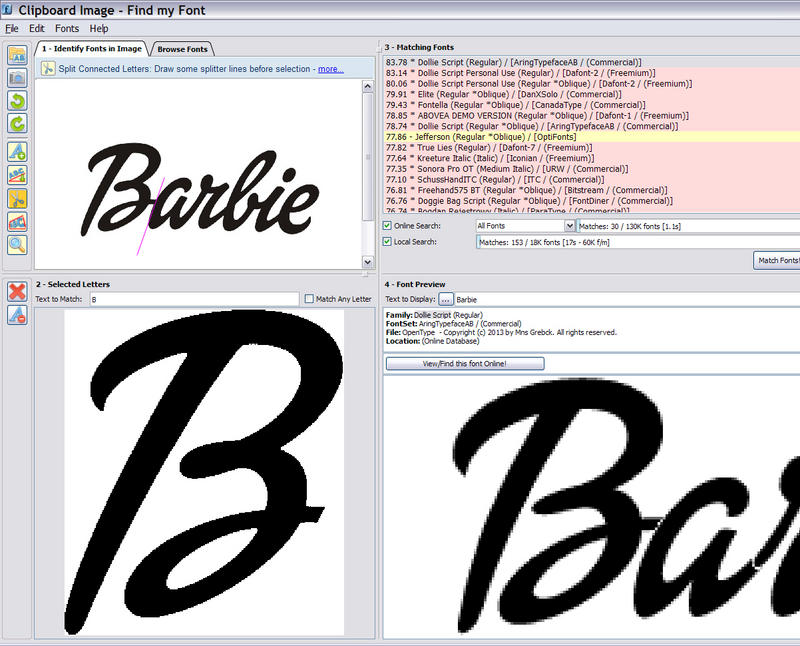This screenshot has width=800, height=646.
Task: Click the local 'Matches: 153 / 18K fonts' status text
Action: point(544,242)
